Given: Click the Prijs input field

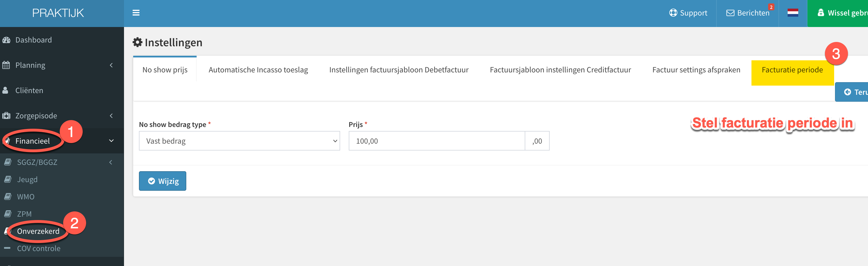Looking at the screenshot, I should [x=437, y=141].
